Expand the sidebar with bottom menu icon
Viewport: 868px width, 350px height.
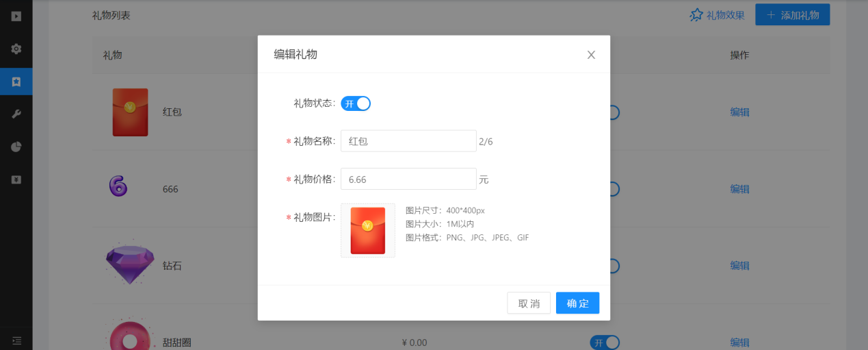click(16, 340)
